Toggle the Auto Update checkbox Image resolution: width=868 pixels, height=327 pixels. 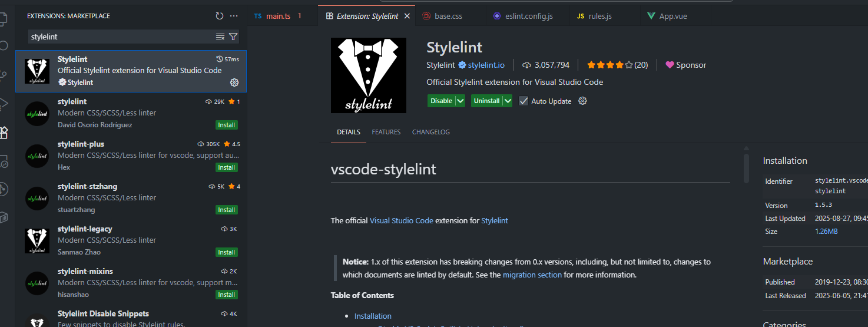524,101
